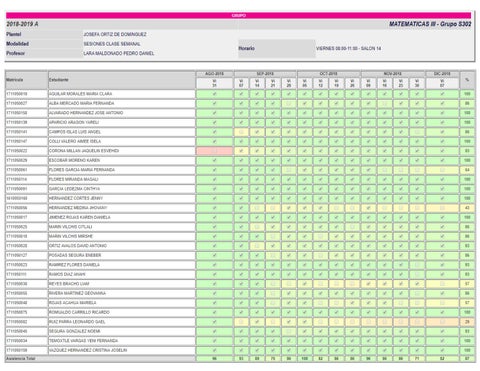The height and width of the screenshot is (371, 480).
Task: Select student name Alba Mercado Maria Fernanda
Action: [82, 103]
